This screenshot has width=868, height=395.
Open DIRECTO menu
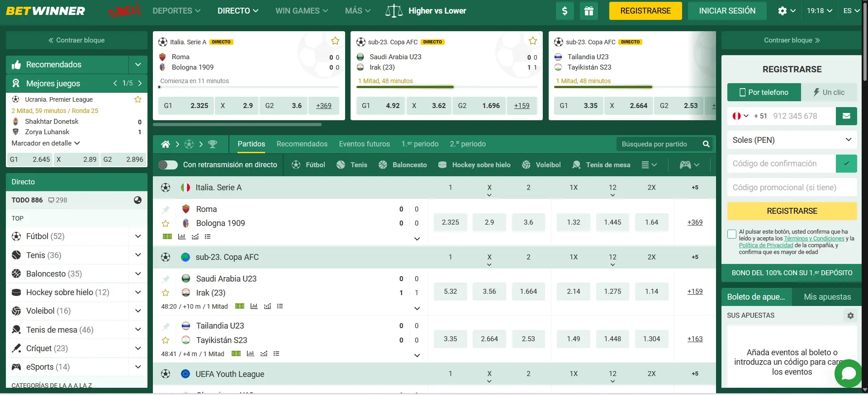coord(238,11)
